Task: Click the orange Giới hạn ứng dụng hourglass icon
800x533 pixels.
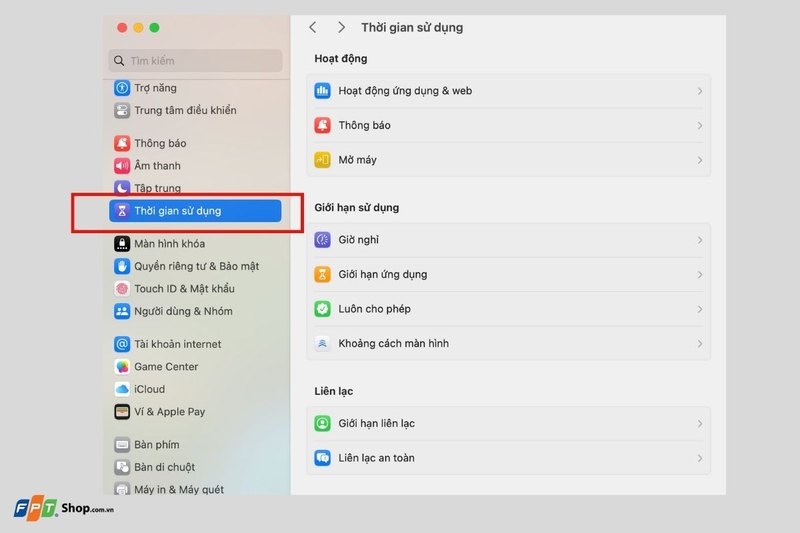Action: pyautogui.click(x=322, y=274)
